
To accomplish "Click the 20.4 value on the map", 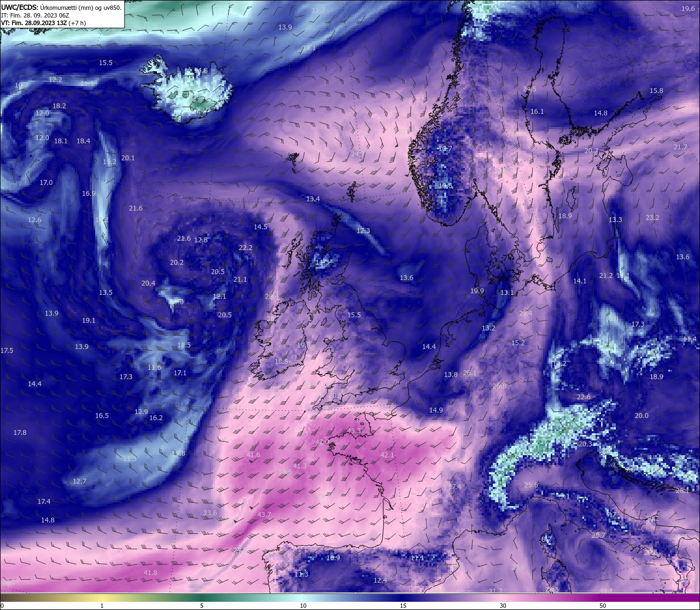I will pos(148,283).
